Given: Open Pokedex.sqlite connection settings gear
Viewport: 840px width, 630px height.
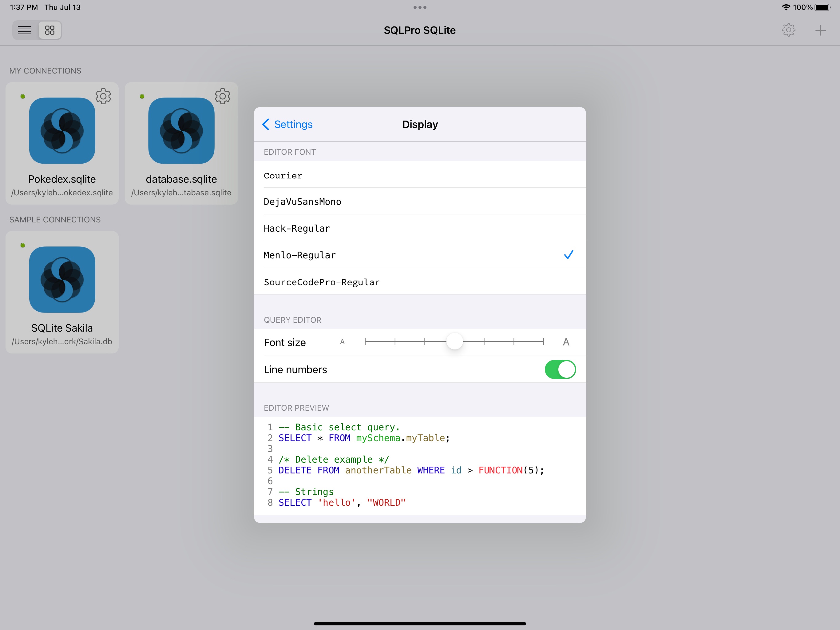Looking at the screenshot, I should coord(103,97).
